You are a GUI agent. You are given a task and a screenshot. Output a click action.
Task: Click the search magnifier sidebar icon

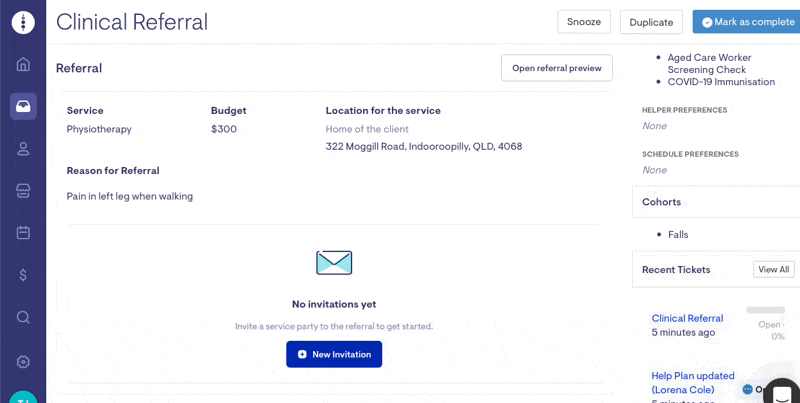(x=23, y=317)
